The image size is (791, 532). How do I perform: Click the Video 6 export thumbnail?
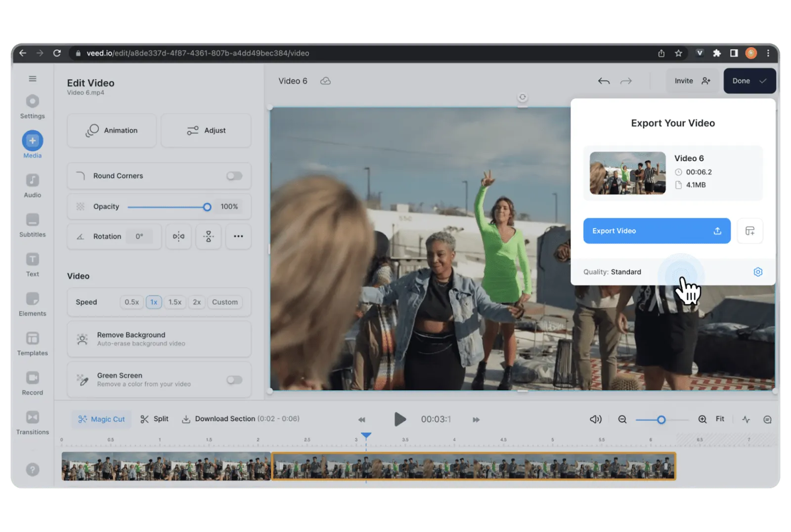click(x=627, y=173)
